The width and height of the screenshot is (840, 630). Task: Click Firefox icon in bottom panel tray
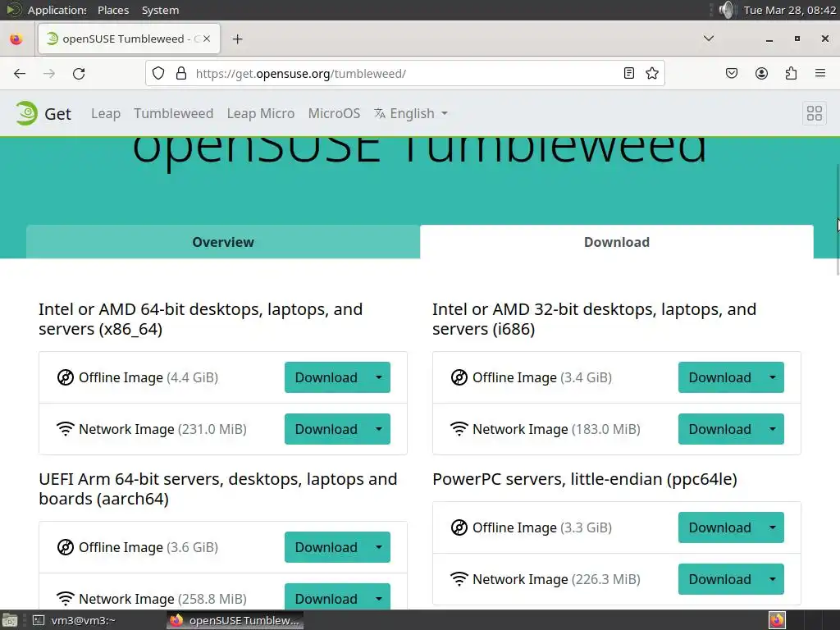(777, 620)
